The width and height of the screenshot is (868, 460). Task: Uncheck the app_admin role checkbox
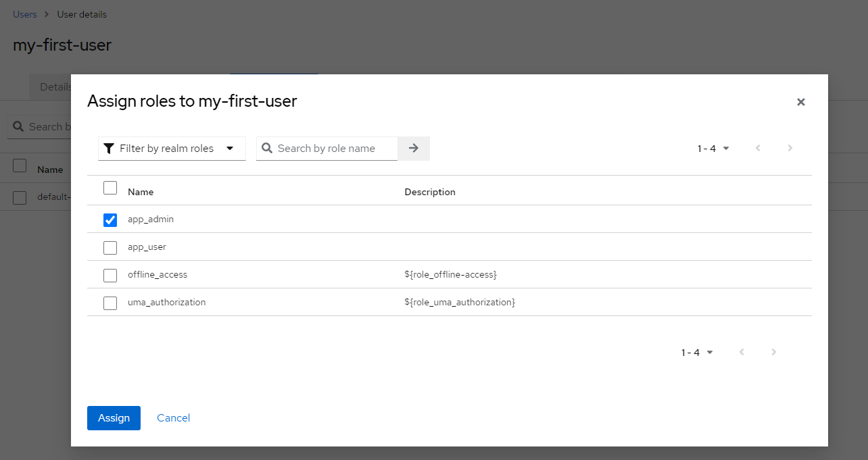pyautogui.click(x=110, y=220)
